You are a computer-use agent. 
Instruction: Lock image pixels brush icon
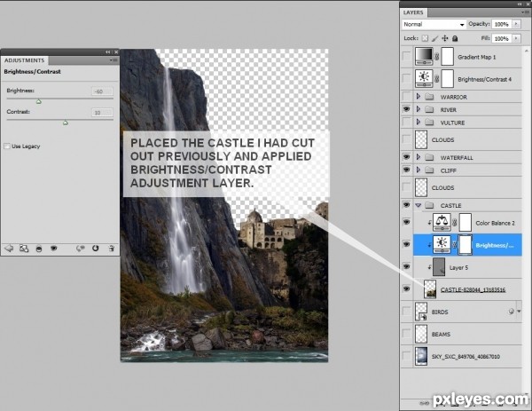click(435, 38)
